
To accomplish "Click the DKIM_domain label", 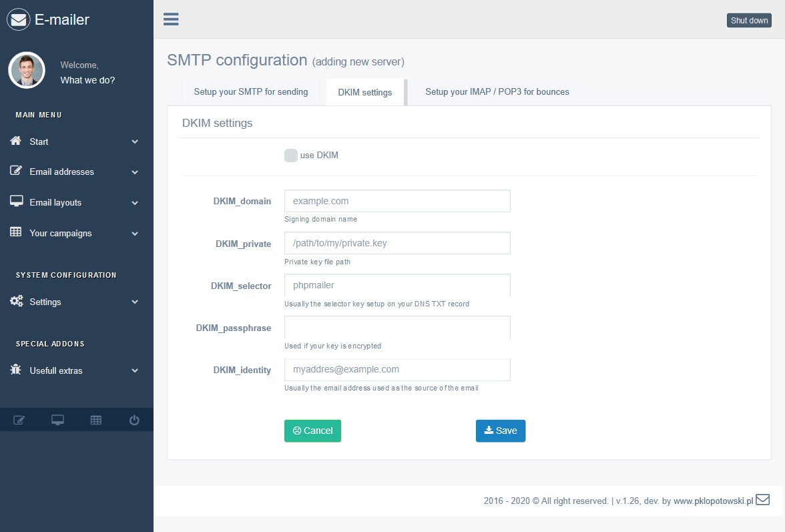I will tap(242, 201).
